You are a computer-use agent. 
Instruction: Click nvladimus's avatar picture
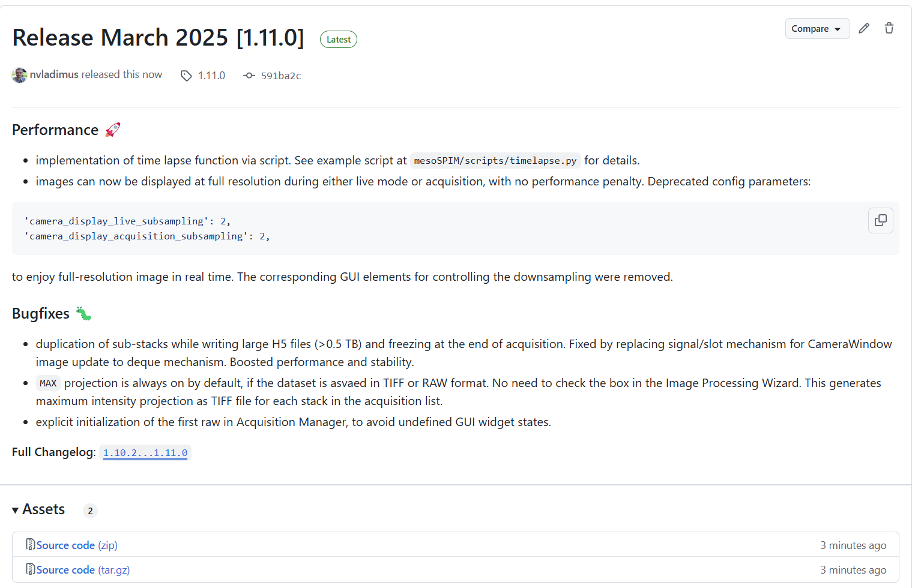point(19,75)
